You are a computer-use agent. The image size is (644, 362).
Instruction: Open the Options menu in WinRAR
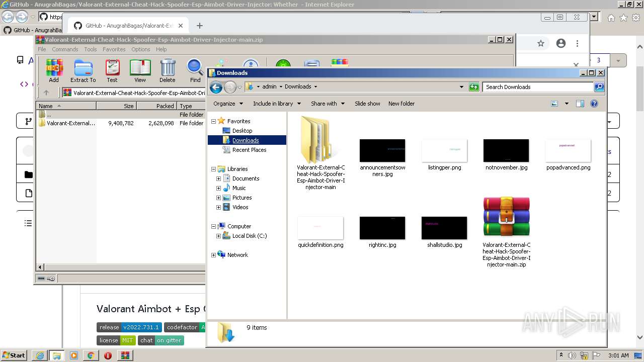click(x=141, y=49)
